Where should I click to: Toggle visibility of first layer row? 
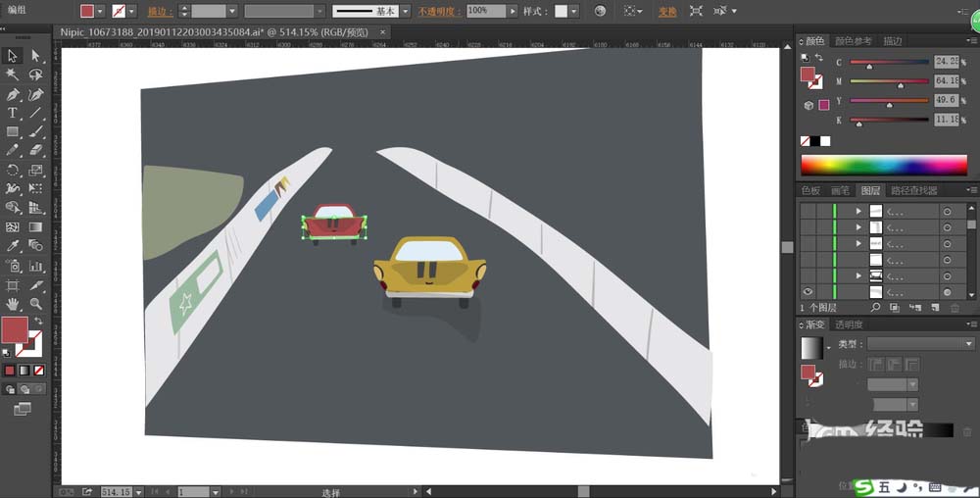pyautogui.click(x=808, y=211)
